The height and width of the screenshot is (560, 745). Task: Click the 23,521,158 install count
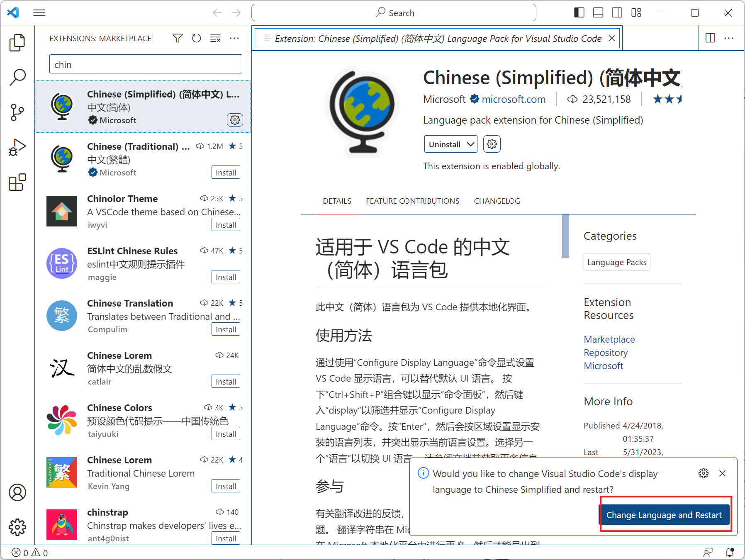(599, 100)
